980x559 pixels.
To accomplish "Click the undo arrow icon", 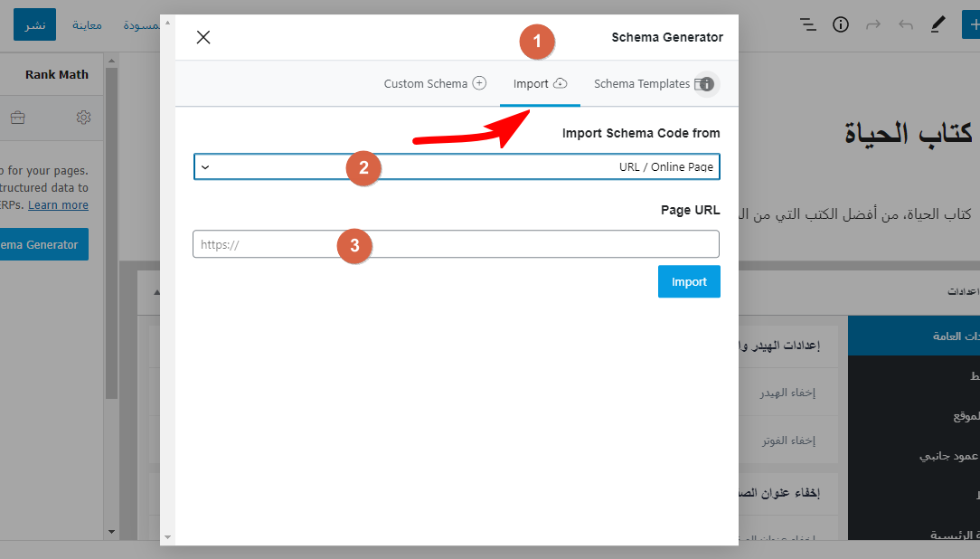I will click(x=905, y=24).
